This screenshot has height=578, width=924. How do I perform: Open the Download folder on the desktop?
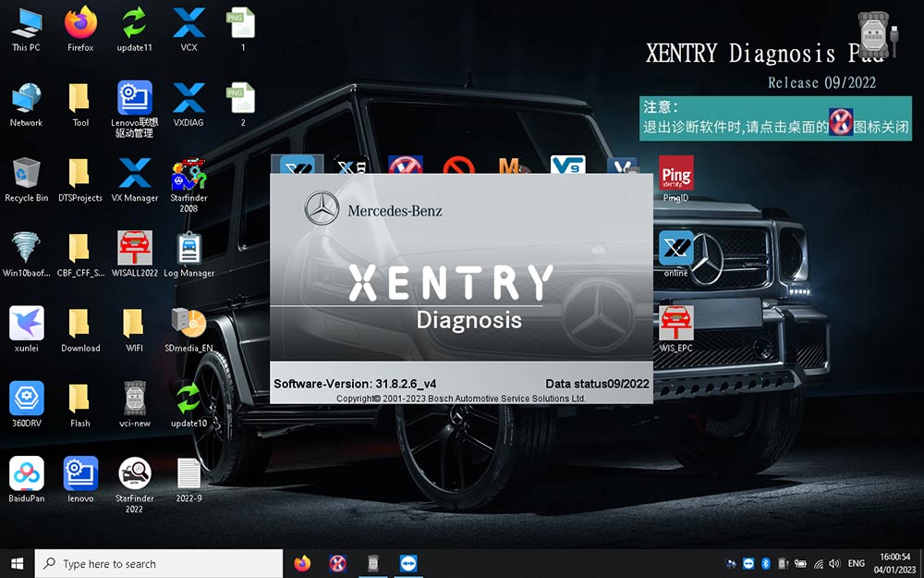point(80,330)
